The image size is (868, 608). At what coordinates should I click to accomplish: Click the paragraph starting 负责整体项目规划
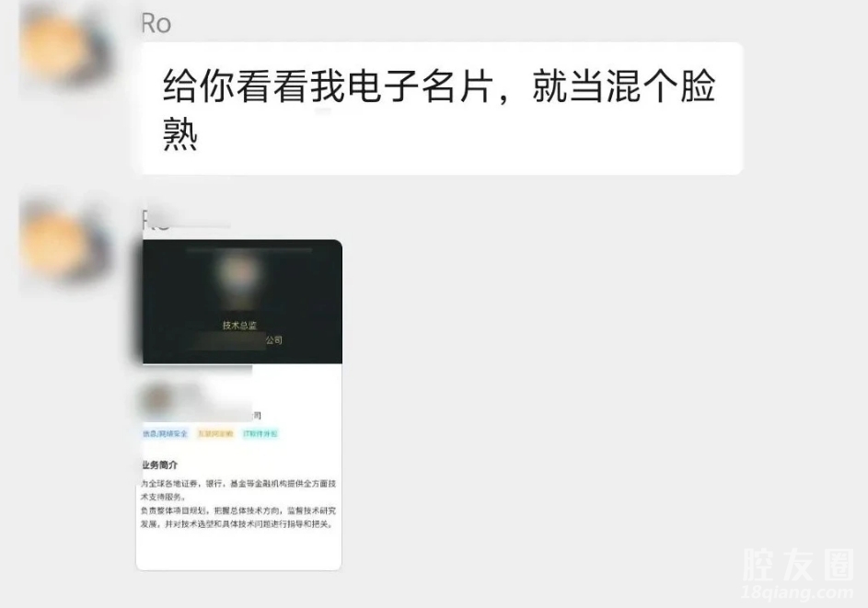point(238,517)
